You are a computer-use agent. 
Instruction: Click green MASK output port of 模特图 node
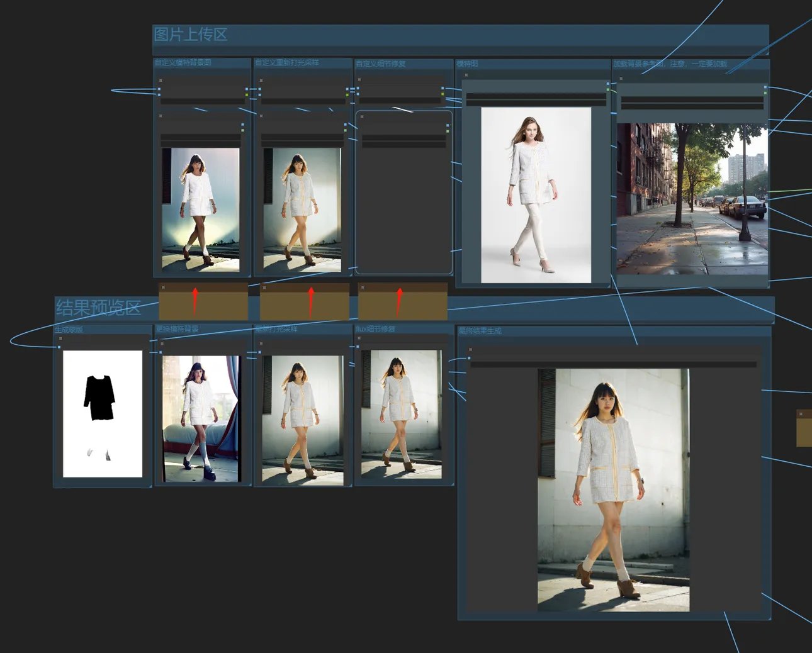pos(608,89)
